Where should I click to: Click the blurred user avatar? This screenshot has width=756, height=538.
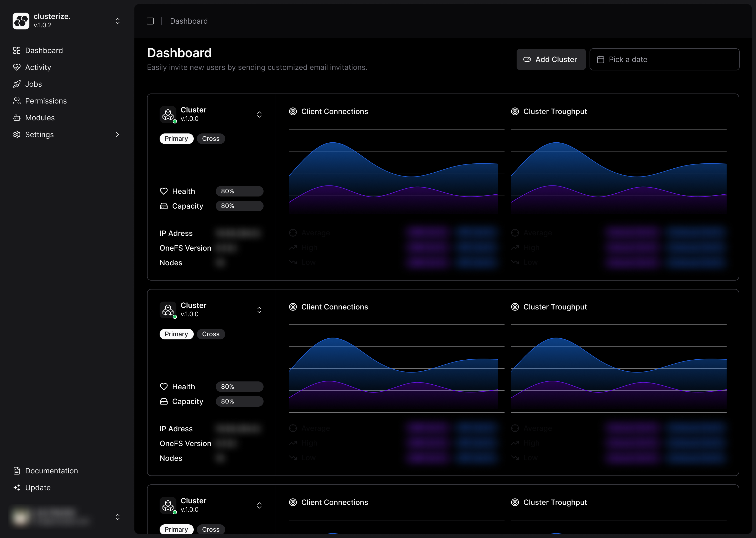pyautogui.click(x=21, y=517)
